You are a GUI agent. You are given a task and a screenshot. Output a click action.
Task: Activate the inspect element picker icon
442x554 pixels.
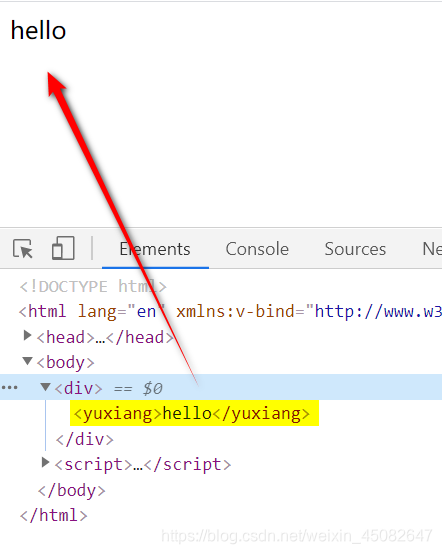(23, 249)
